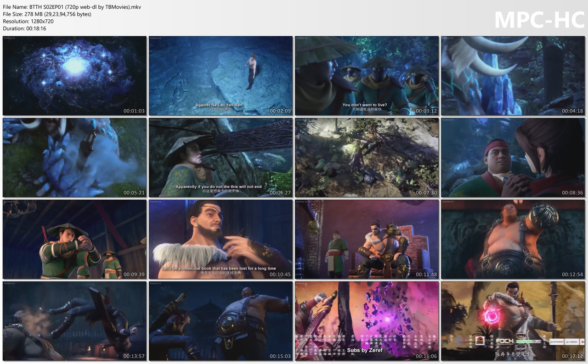Select the thumbnail at timestamp 00:17:12
The image size is (588, 364).
pos(513,321)
